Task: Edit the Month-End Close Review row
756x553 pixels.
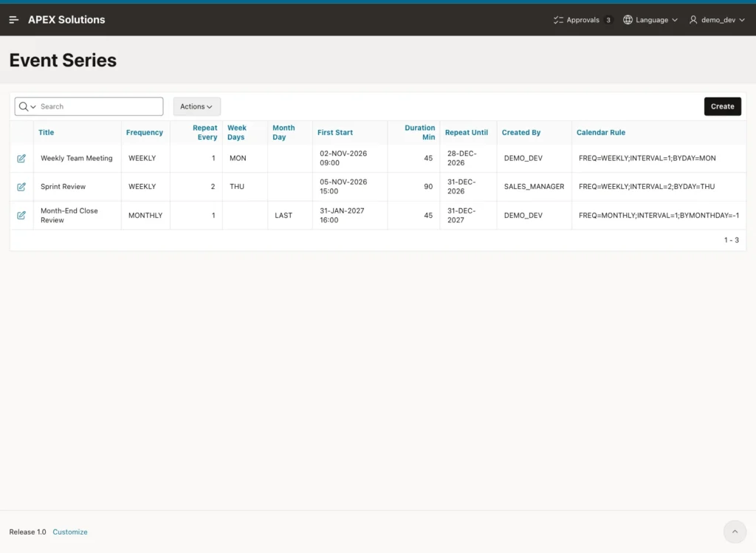Action: click(x=21, y=215)
